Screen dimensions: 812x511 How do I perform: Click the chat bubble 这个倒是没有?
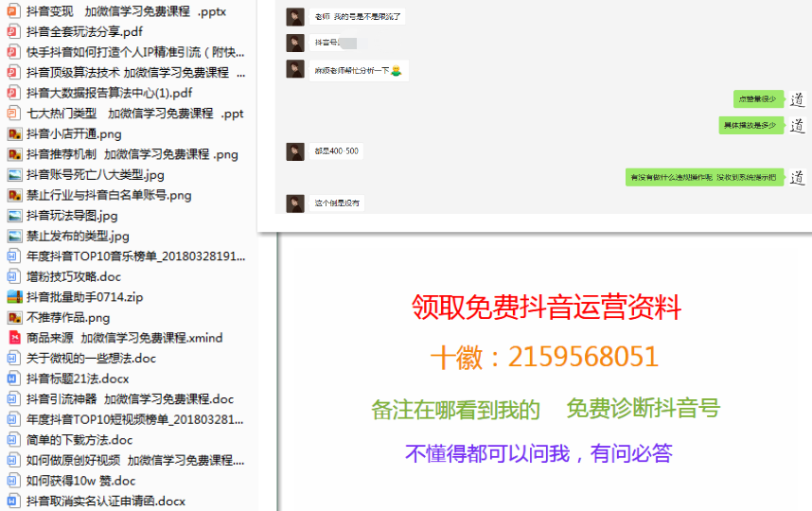click(x=337, y=203)
